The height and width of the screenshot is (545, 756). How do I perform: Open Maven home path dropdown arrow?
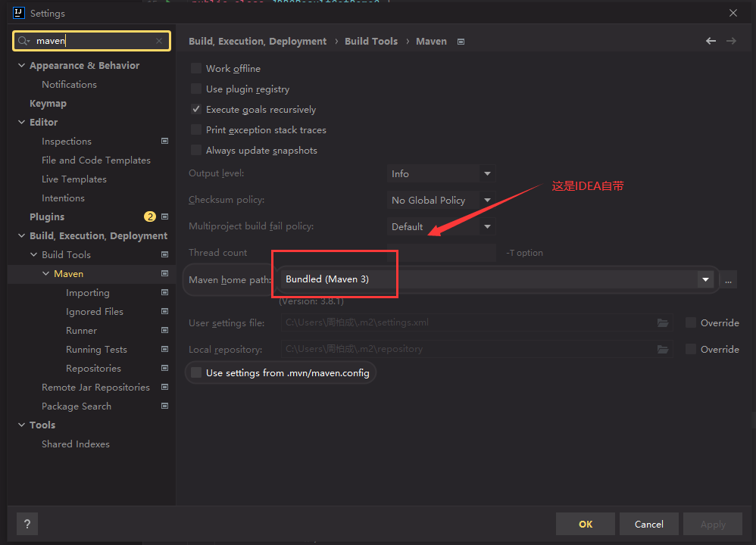(x=705, y=279)
